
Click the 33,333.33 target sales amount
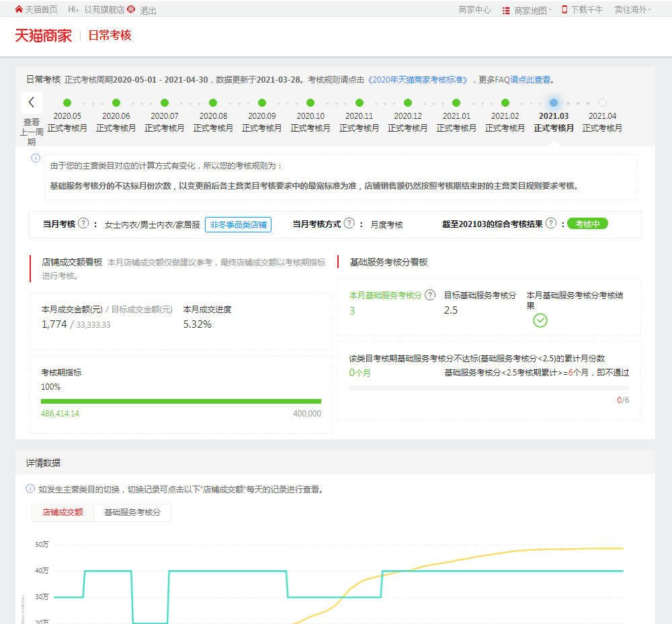click(x=93, y=325)
